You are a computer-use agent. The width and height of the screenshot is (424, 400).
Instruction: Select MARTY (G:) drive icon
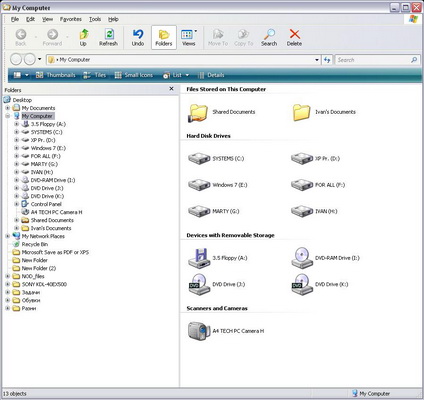point(199,211)
